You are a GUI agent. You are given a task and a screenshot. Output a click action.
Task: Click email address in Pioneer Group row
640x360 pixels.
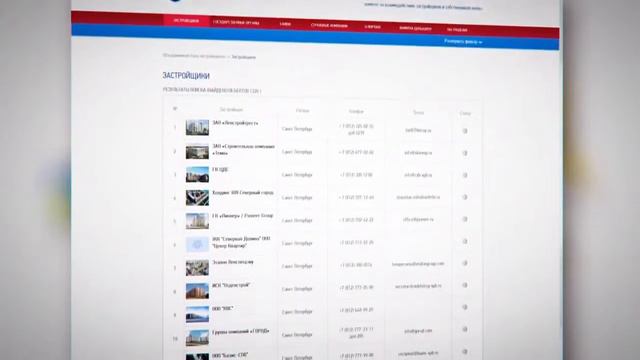[418, 219]
